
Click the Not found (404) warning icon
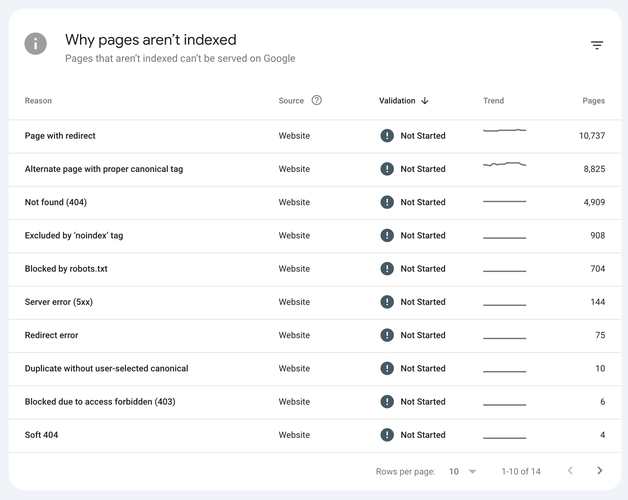click(387, 202)
